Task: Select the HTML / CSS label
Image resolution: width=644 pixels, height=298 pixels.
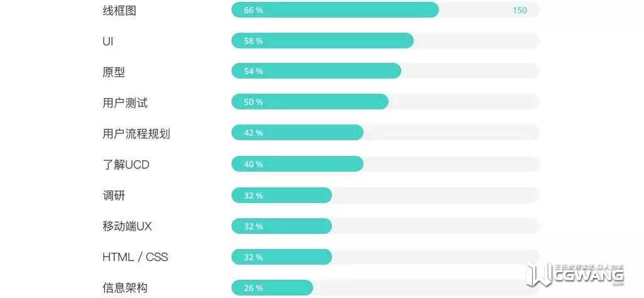Action: coord(135,257)
